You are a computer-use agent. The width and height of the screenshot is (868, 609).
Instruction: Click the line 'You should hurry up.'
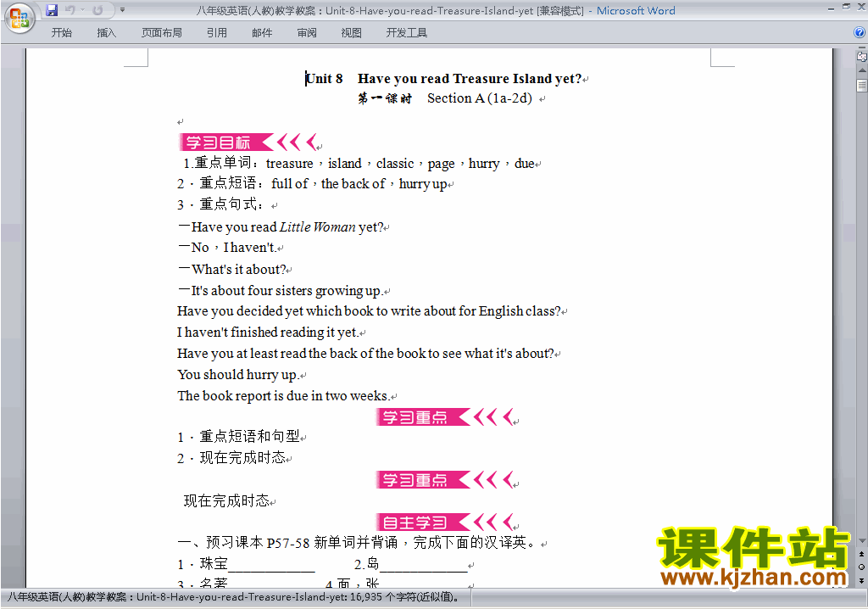(238, 375)
